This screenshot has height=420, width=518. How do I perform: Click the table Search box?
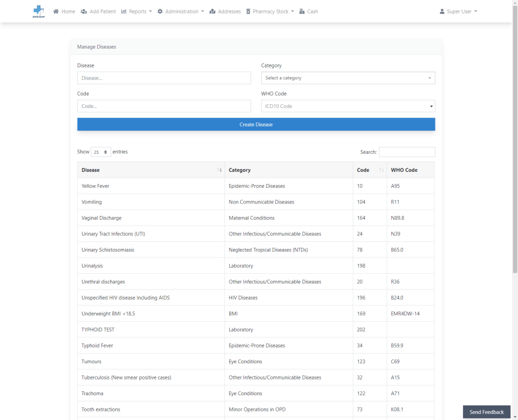click(407, 152)
